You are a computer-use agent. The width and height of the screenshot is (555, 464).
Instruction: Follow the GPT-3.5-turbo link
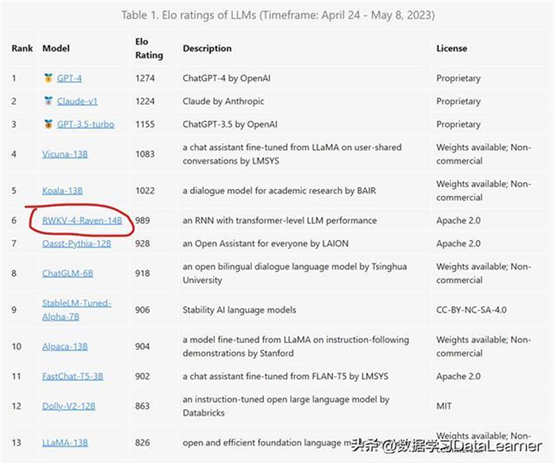point(86,124)
